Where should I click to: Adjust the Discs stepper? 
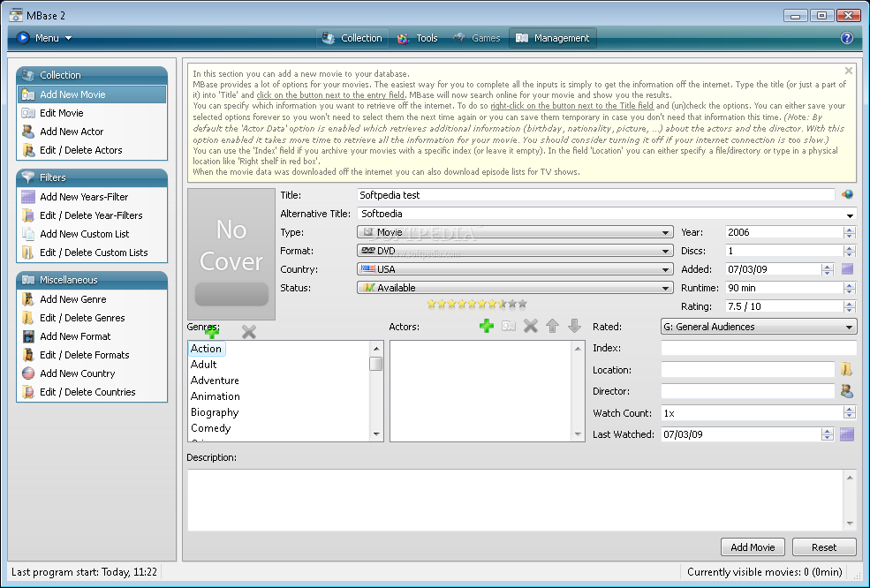pyautogui.click(x=849, y=251)
